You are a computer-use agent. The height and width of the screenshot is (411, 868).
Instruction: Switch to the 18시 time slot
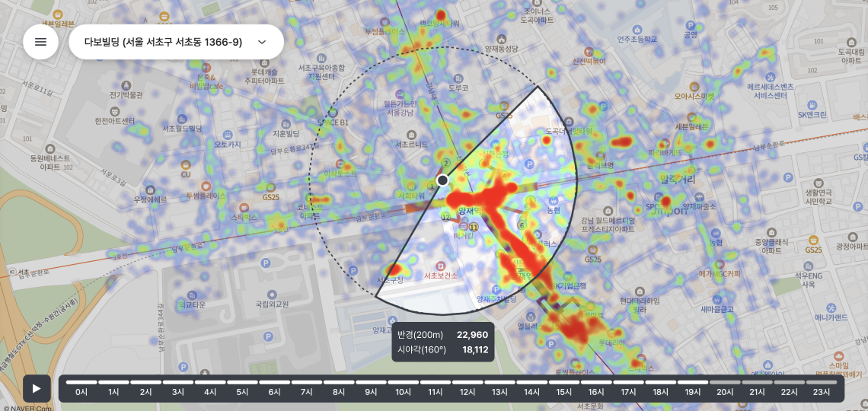coord(660,387)
